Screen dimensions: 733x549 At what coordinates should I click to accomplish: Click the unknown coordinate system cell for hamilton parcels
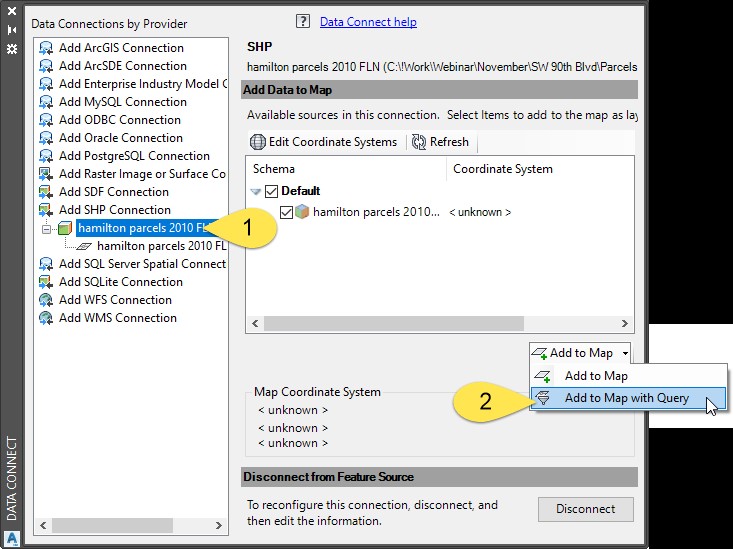point(480,212)
